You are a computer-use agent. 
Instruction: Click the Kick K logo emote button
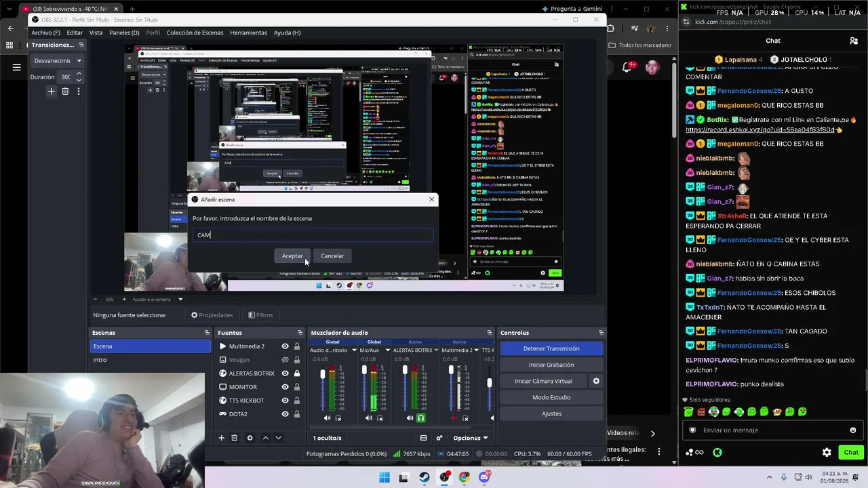click(717, 452)
